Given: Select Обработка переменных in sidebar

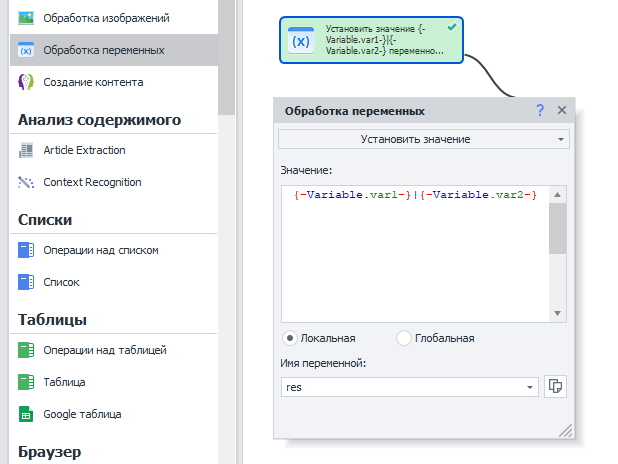Looking at the screenshot, I should point(104,50).
